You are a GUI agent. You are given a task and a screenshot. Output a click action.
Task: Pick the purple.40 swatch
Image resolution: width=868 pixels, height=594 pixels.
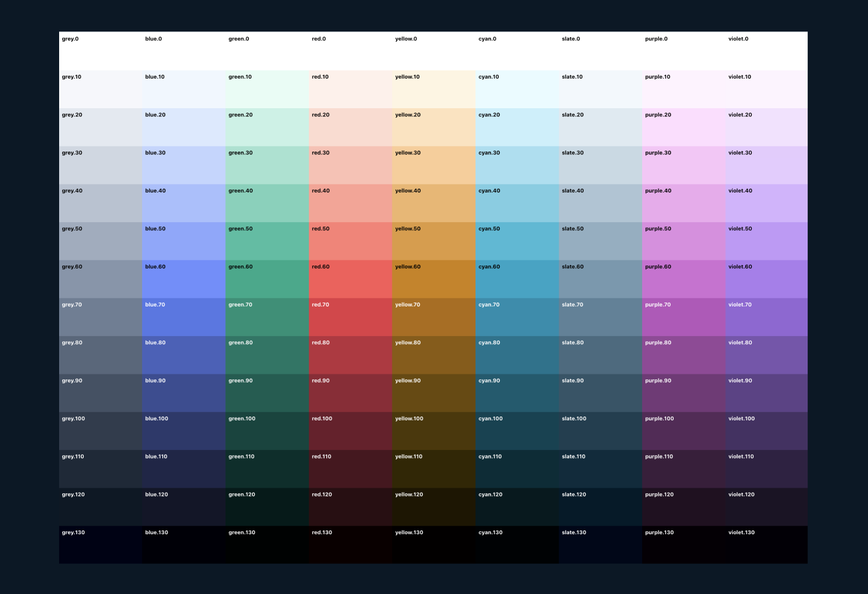684,203
